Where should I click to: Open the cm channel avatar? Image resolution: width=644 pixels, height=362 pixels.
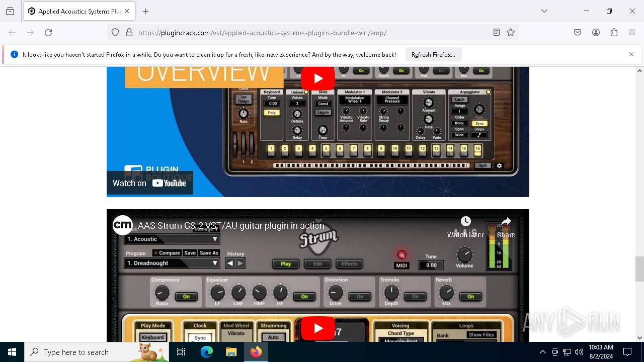(122, 225)
